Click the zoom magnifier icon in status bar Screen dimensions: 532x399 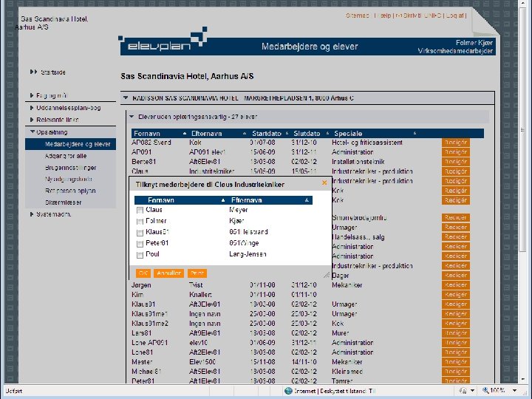pos(485,391)
